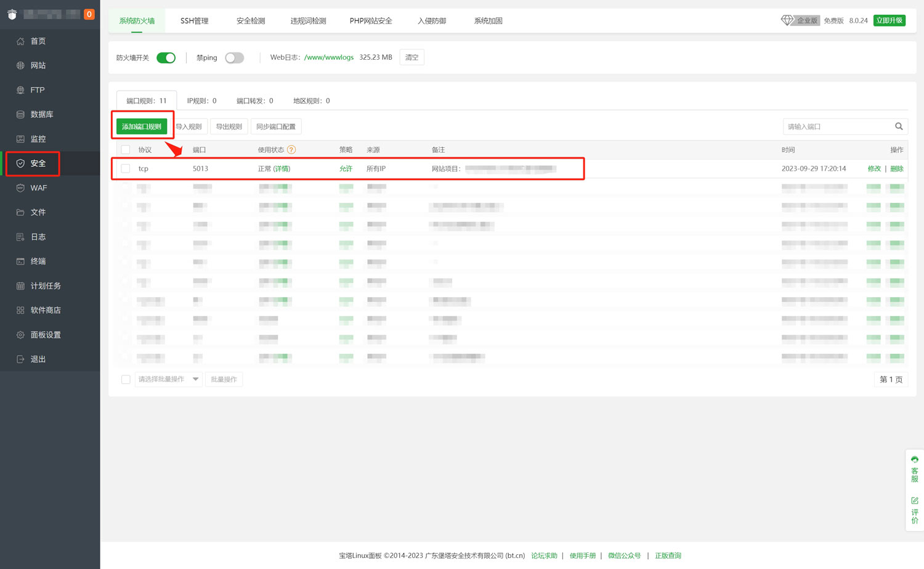
Task: Turn off the 防火墙开关 toggle
Action: tap(166, 58)
